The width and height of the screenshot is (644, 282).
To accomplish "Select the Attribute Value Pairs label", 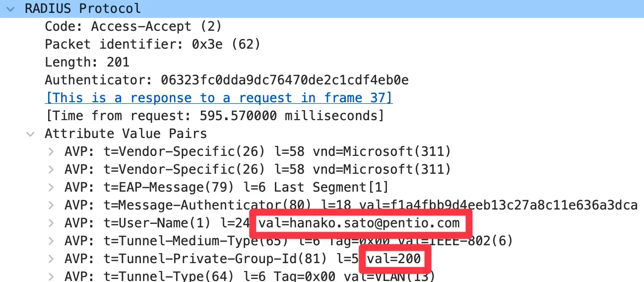I will (x=126, y=134).
